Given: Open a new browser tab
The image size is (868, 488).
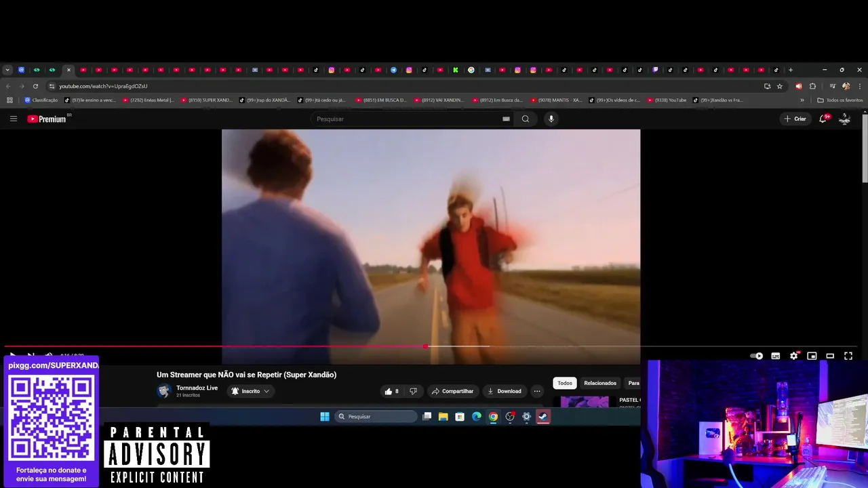Looking at the screenshot, I should (x=791, y=70).
